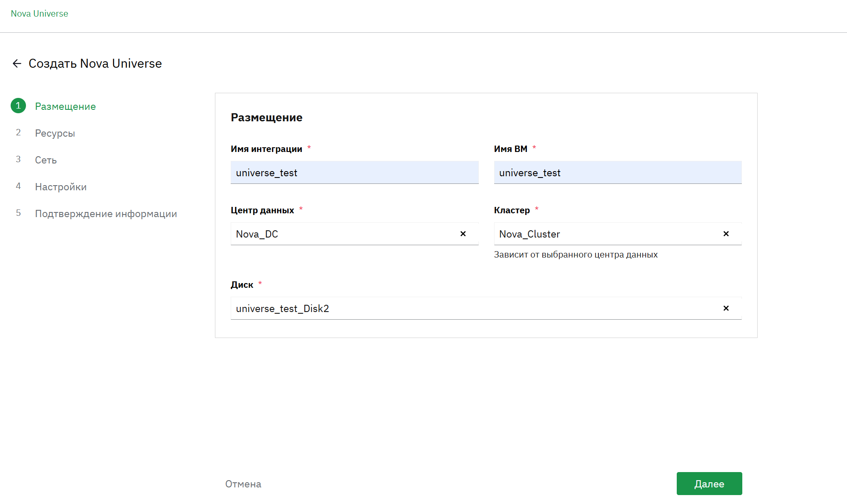Click the hint Зависит от выбранного центра данных

pos(576,255)
